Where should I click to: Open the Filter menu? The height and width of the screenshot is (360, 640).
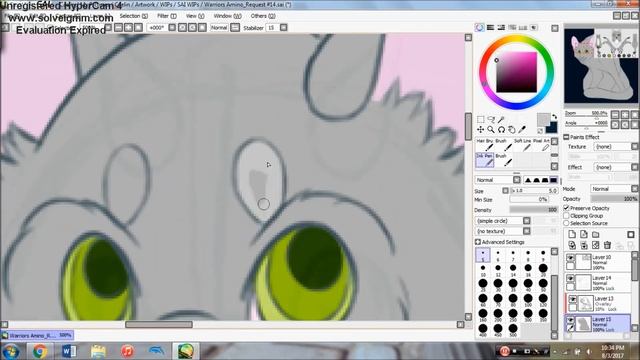(167, 16)
